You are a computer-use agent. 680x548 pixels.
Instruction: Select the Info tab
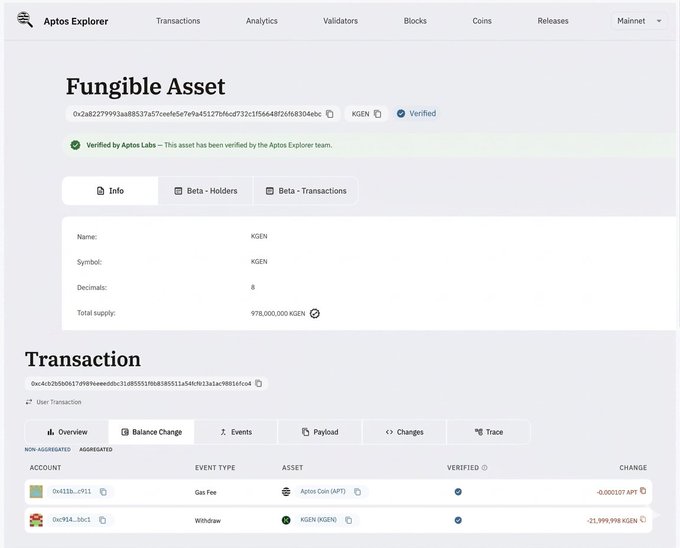tap(110, 191)
